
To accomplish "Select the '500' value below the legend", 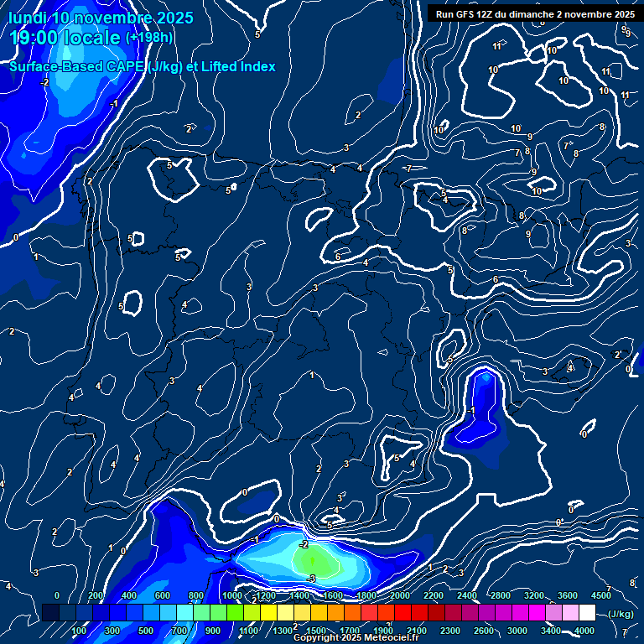I will click(x=145, y=631).
